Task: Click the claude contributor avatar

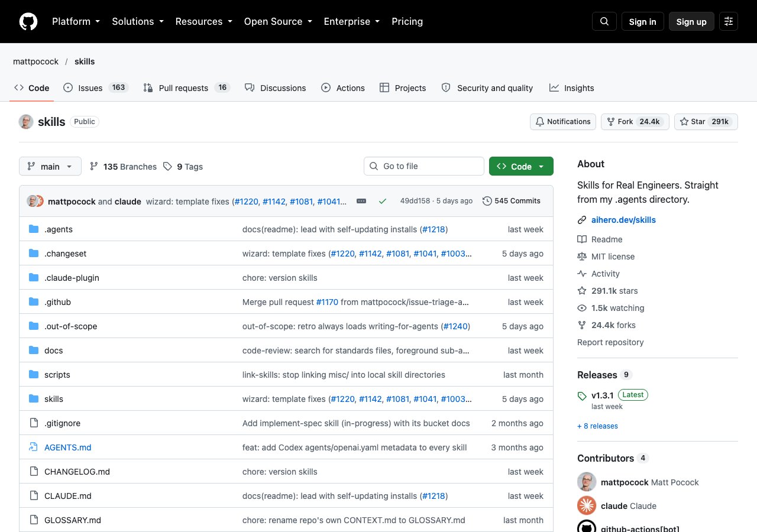Action: [587, 506]
